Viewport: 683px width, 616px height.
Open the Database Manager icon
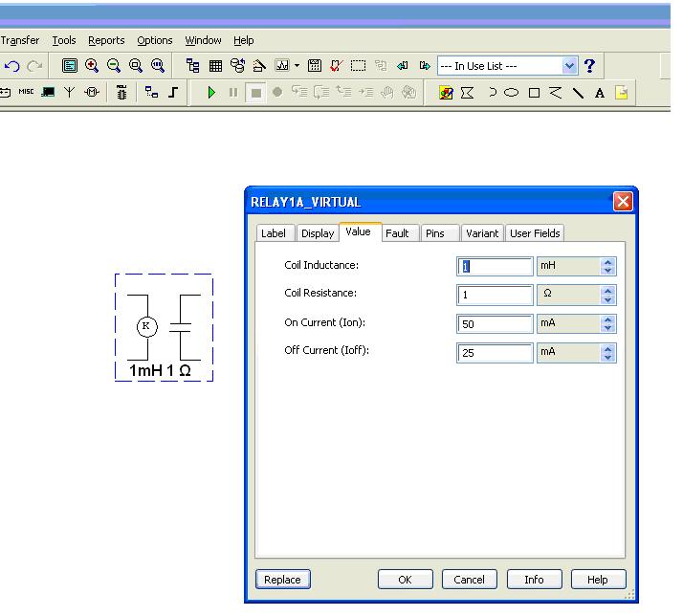tap(237, 66)
